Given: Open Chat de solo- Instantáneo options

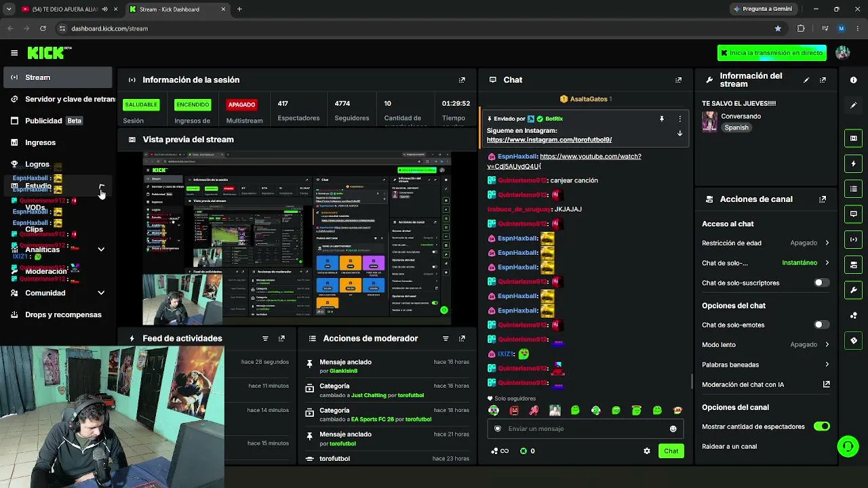Looking at the screenshot, I should point(766,263).
